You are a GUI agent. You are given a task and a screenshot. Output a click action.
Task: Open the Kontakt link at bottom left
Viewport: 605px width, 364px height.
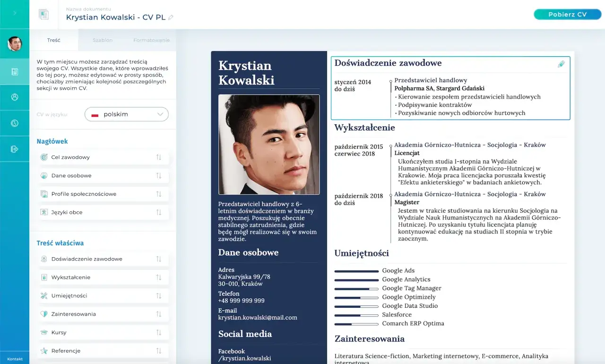15,359
